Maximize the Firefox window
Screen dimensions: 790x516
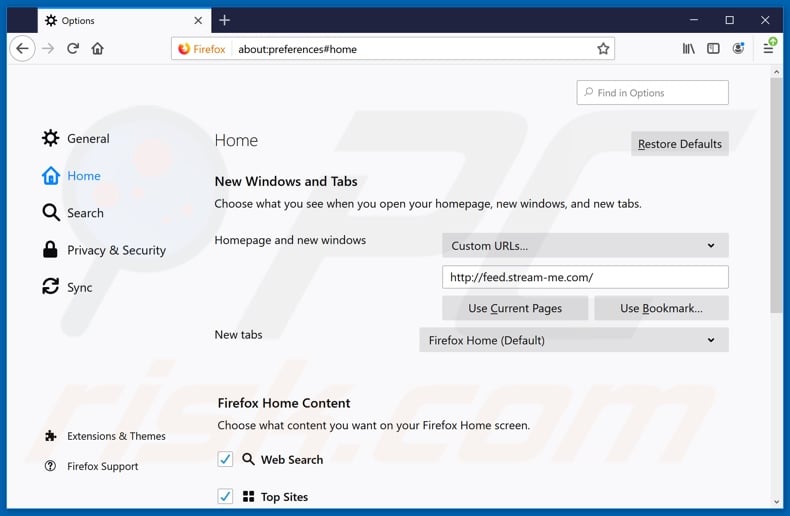click(x=729, y=20)
